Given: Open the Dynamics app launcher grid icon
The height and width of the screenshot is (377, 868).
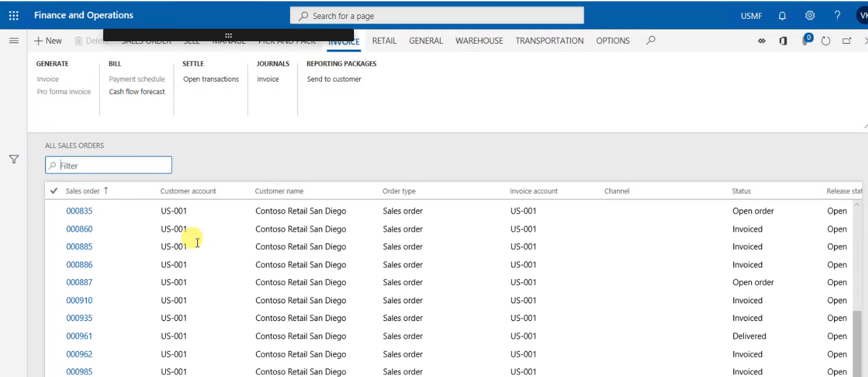Looking at the screenshot, I should tap(13, 14).
